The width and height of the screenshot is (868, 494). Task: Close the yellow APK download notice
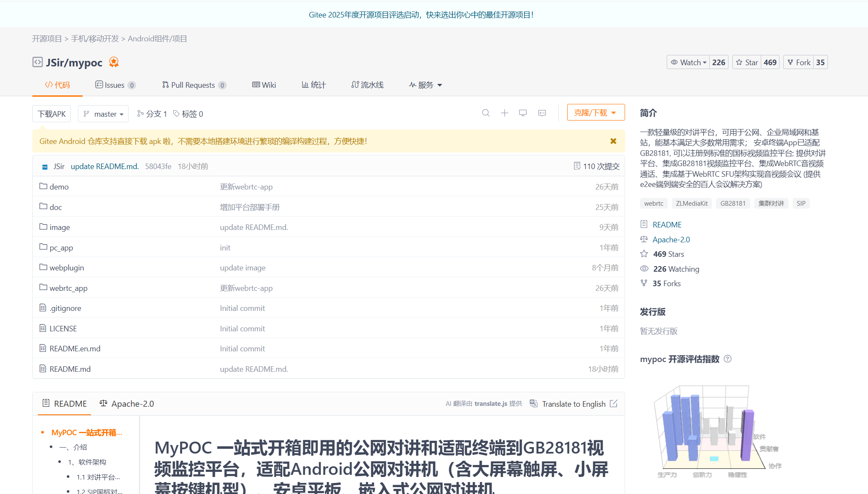click(x=613, y=141)
